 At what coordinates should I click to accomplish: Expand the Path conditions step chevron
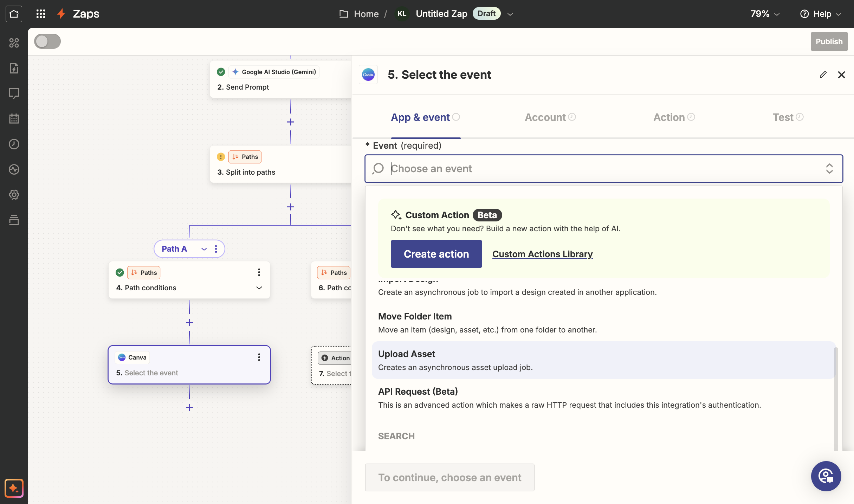point(259,288)
